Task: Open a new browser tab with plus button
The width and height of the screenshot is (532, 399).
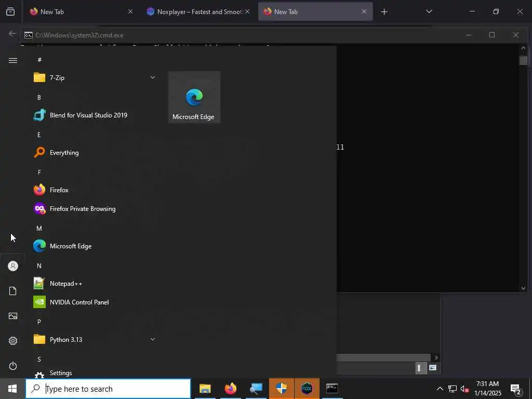Action: [x=384, y=12]
